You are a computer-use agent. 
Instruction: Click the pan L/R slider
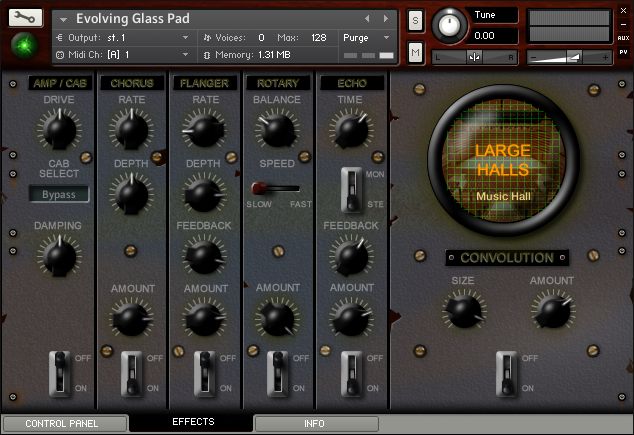point(475,57)
